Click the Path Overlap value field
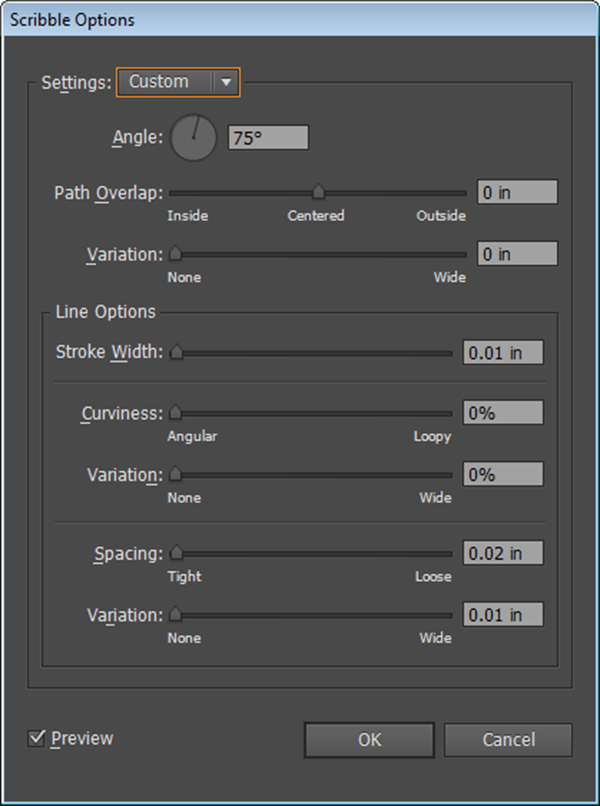This screenshot has height=806, width=600. tap(516, 192)
